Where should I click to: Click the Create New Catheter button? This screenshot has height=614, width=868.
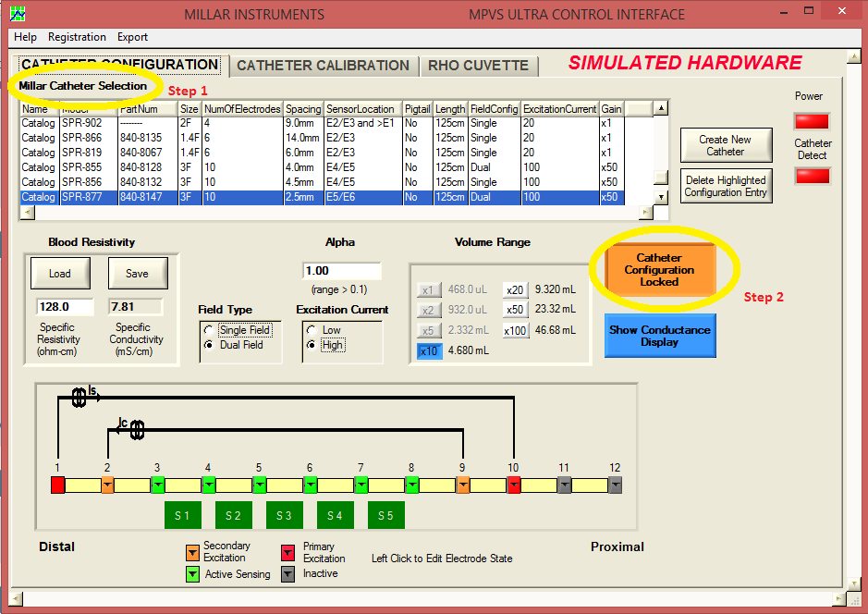725,145
